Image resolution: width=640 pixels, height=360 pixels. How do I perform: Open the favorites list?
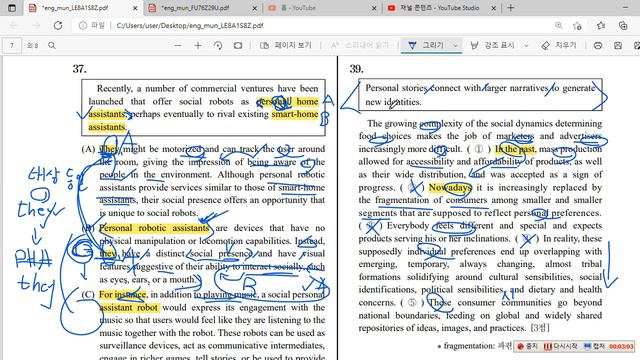[x=601, y=25]
